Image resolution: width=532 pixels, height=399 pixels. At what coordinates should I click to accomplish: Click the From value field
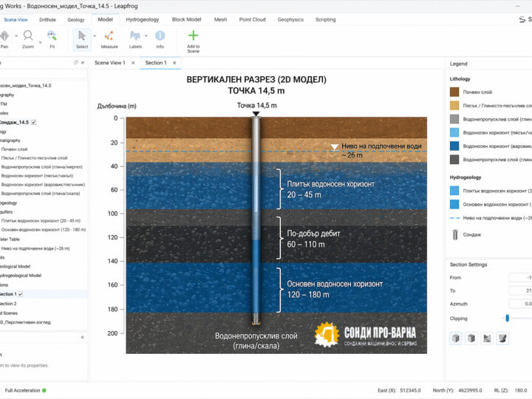tap(520, 278)
